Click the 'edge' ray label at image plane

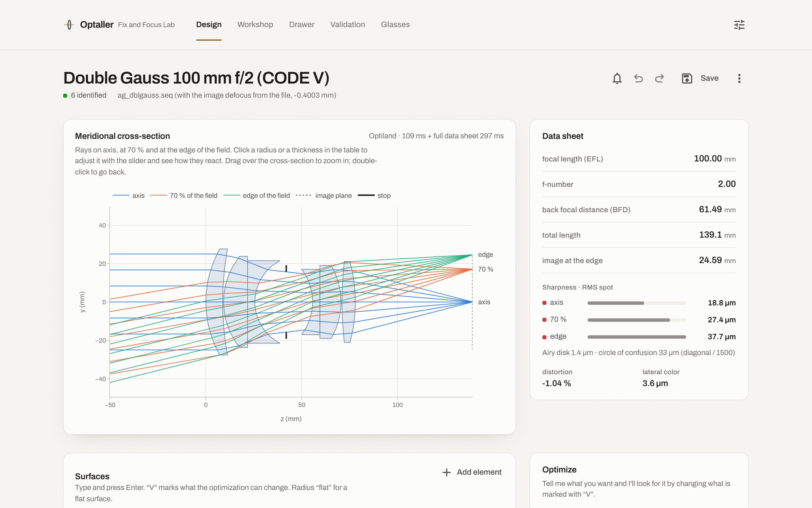click(485, 254)
